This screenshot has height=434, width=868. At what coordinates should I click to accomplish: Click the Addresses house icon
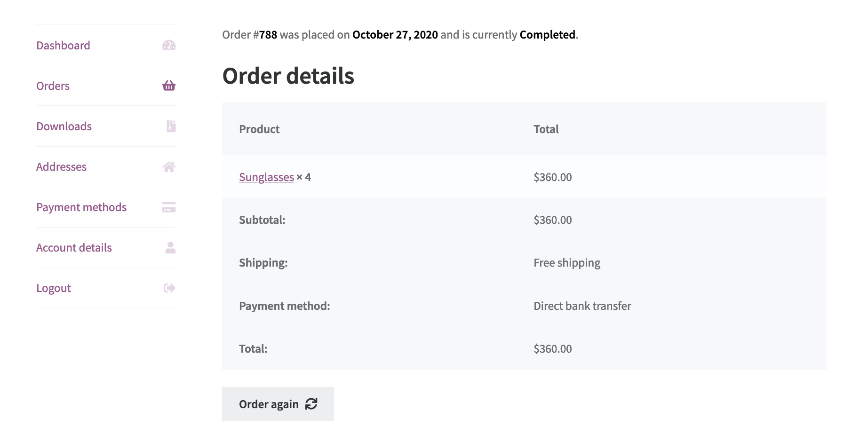pyautogui.click(x=169, y=166)
